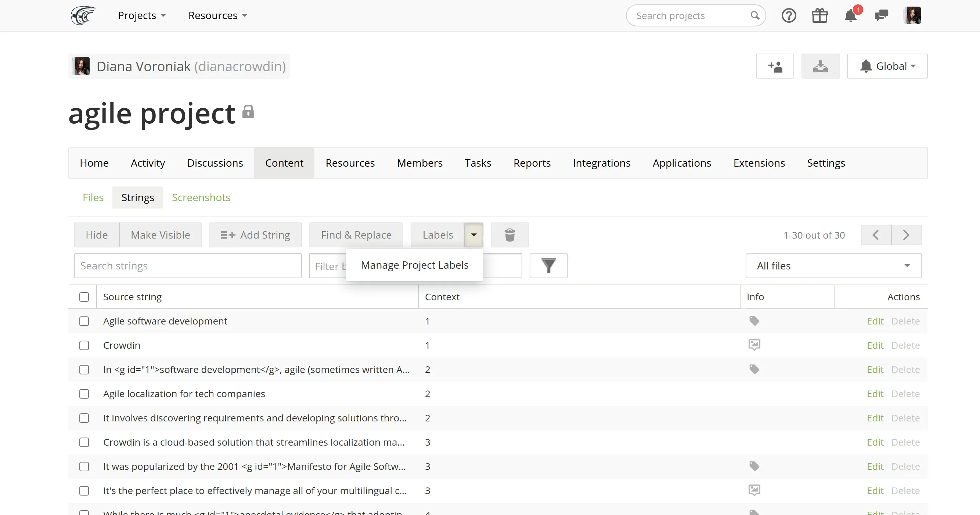Select checkbox for Agile localization for tech companies
980x515 pixels.
[84, 394]
